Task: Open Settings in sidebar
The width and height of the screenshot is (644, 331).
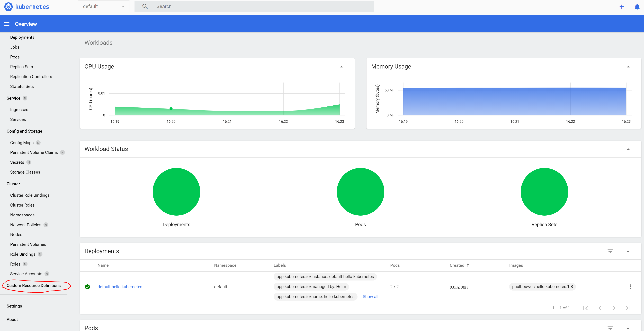Action: click(14, 306)
